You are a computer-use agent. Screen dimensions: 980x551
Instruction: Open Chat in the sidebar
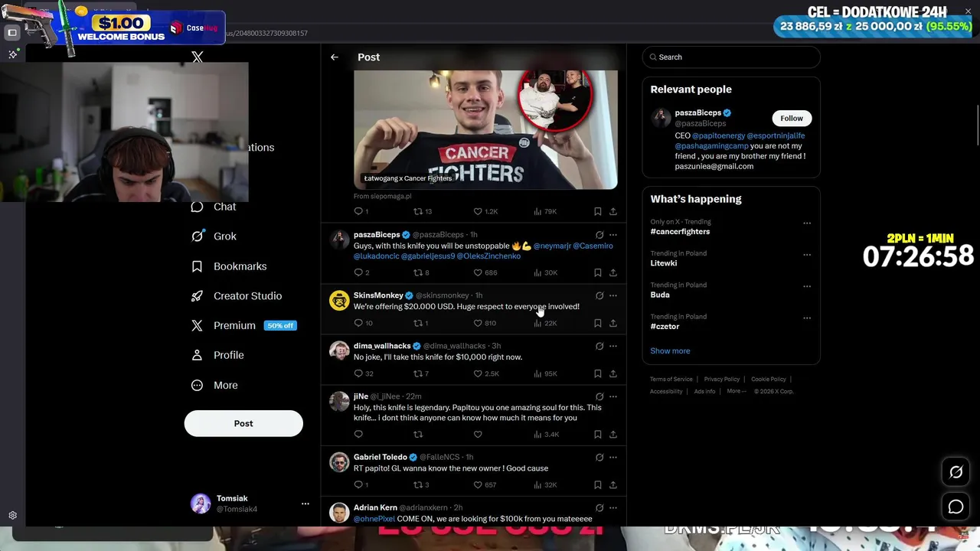(x=214, y=207)
